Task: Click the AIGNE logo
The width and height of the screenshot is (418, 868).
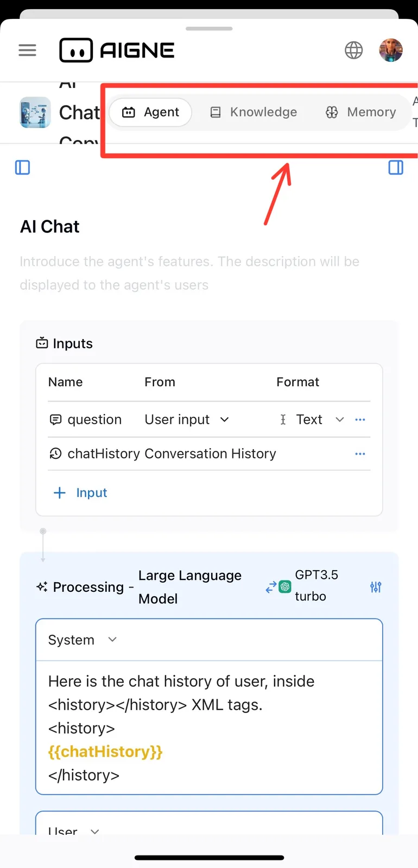Action: click(x=117, y=50)
